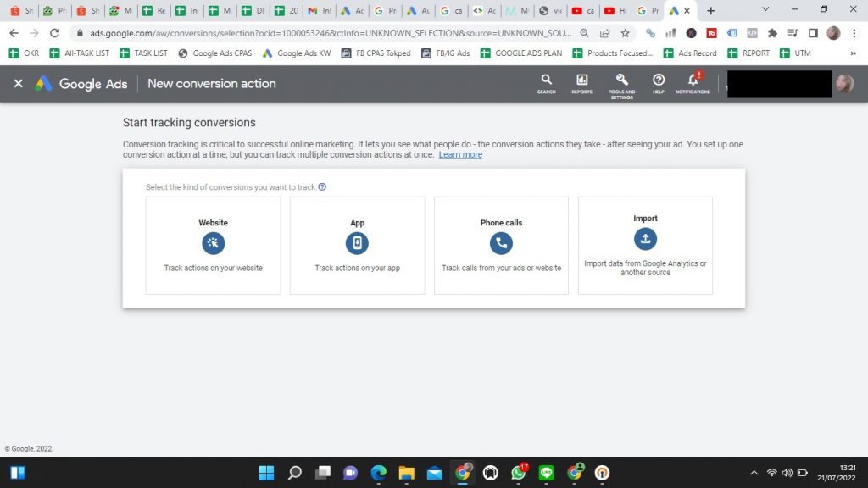Expand the bookmarks overflow chevron
This screenshot has width=868, height=488.
tap(853, 53)
